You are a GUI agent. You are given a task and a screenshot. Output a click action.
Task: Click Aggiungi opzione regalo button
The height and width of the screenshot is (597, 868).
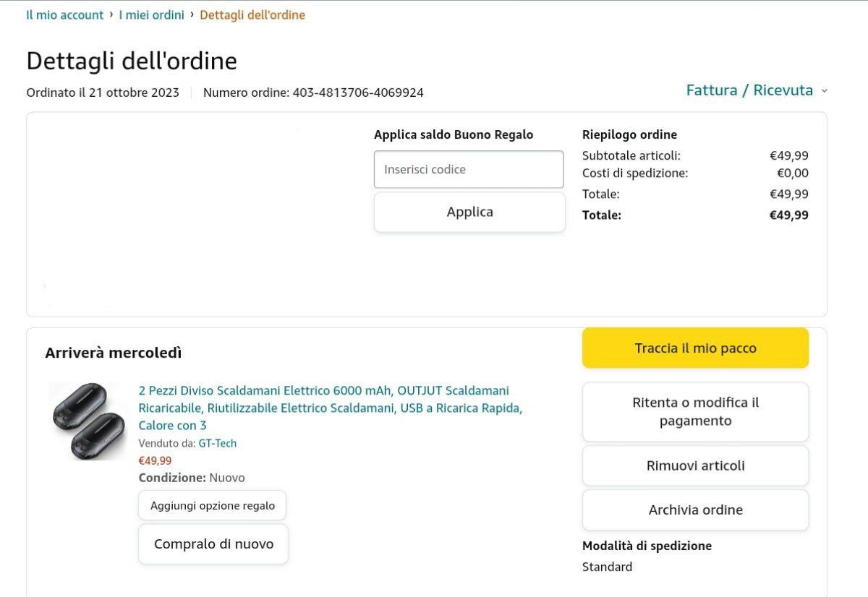[212, 506]
